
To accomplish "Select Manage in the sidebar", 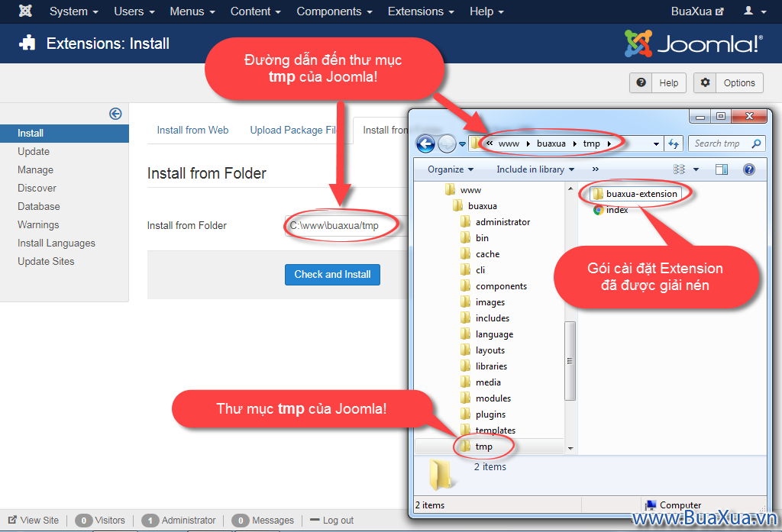I will click(x=35, y=170).
